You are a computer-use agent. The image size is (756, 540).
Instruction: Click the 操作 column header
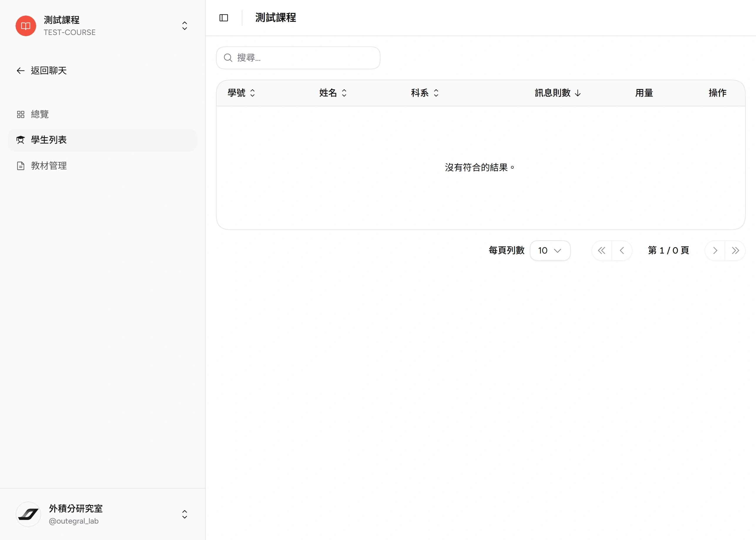pyautogui.click(x=718, y=93)
